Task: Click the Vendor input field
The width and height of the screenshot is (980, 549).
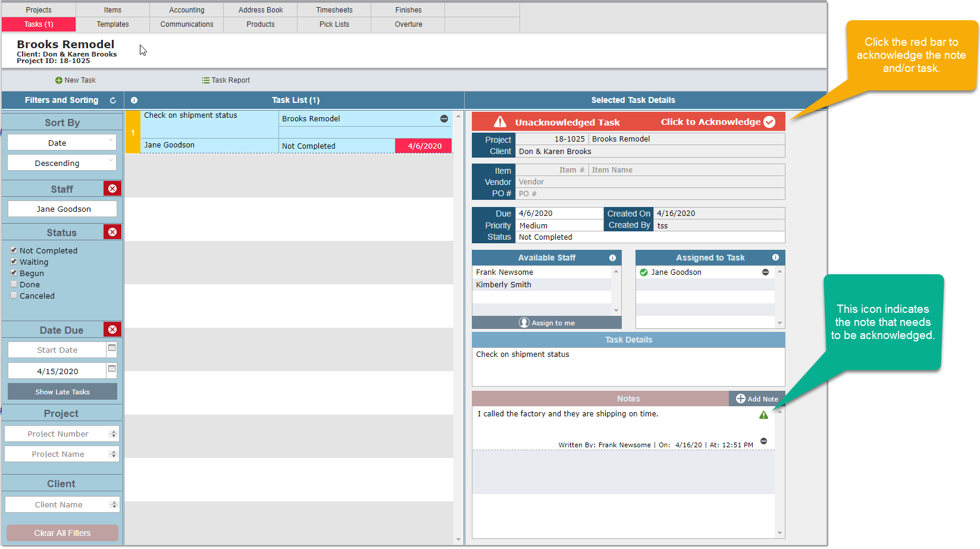Action: (650, 182)
